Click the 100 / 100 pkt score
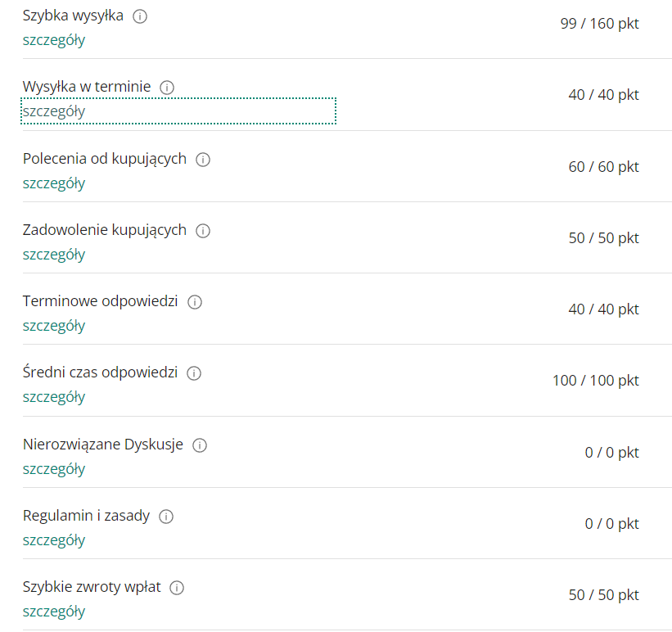Image resolution: width=672 pixels, height=632 pixels. (596, 381)
